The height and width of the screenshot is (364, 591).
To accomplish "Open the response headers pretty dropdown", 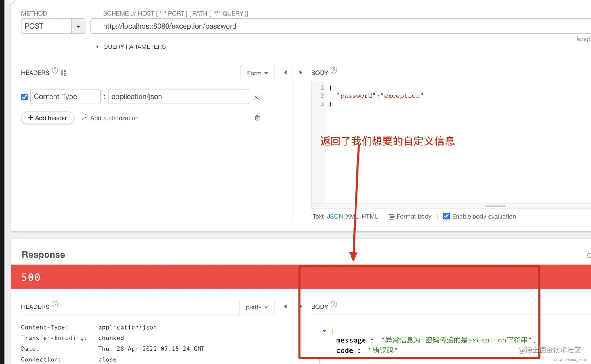I will [x=257, y=307].
